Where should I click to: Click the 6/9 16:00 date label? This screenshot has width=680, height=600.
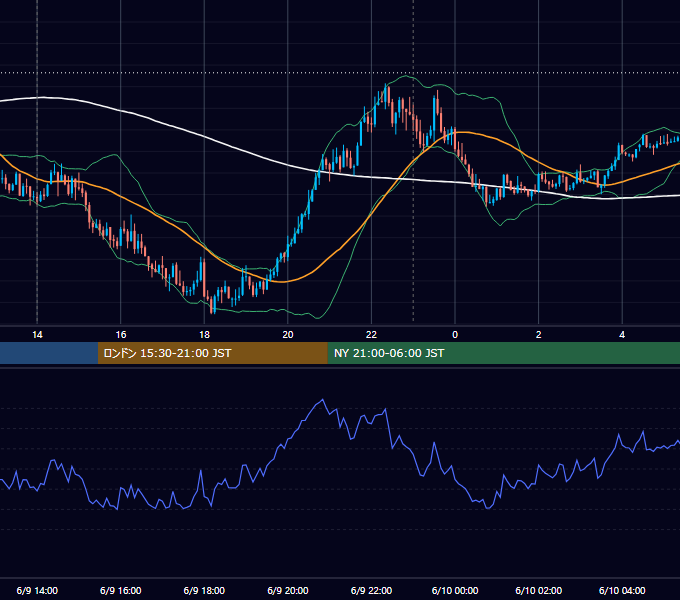(x=121, y=590)
